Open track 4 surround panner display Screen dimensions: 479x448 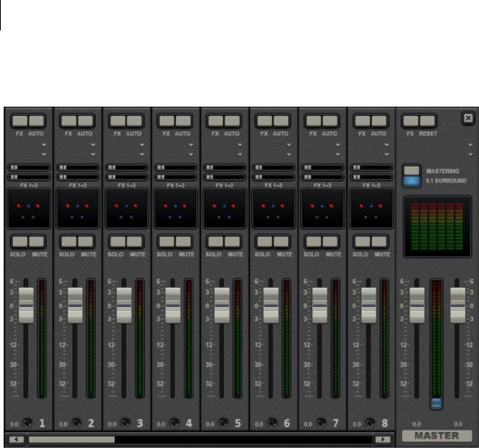pos(176,209)
